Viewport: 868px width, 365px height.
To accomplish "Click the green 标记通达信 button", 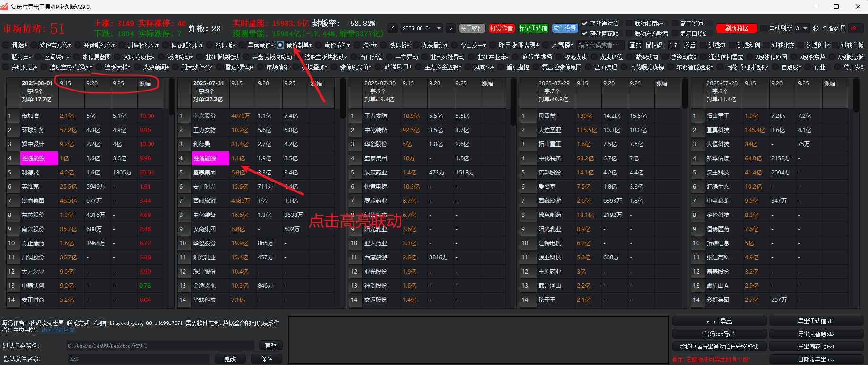I will [533, 28].
